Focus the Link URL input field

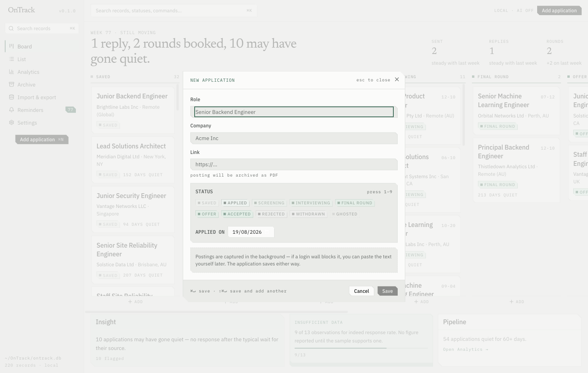point(294,164)
